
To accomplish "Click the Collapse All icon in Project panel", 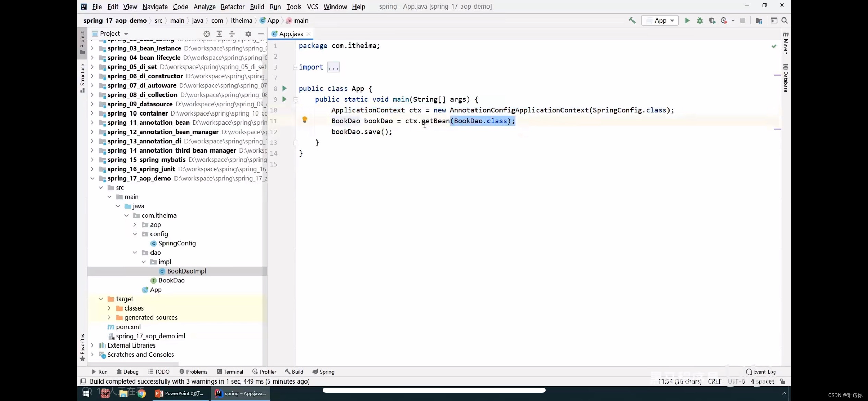I will coord(232,34).
